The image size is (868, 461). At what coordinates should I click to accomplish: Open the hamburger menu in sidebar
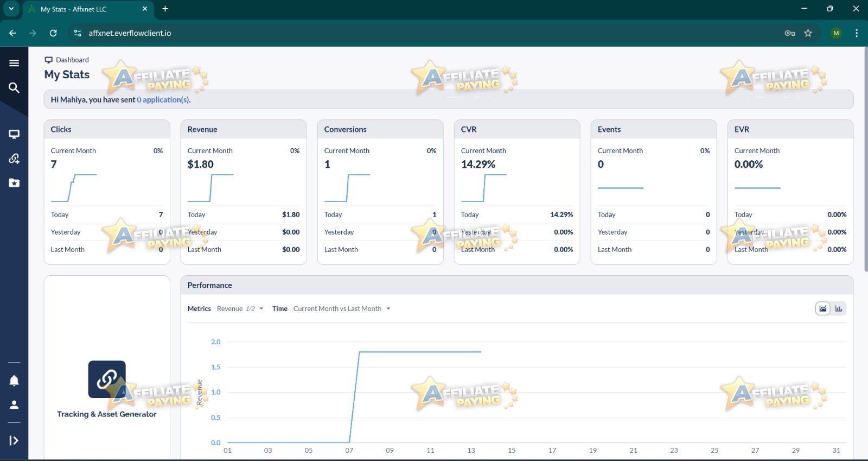point(14,63)
